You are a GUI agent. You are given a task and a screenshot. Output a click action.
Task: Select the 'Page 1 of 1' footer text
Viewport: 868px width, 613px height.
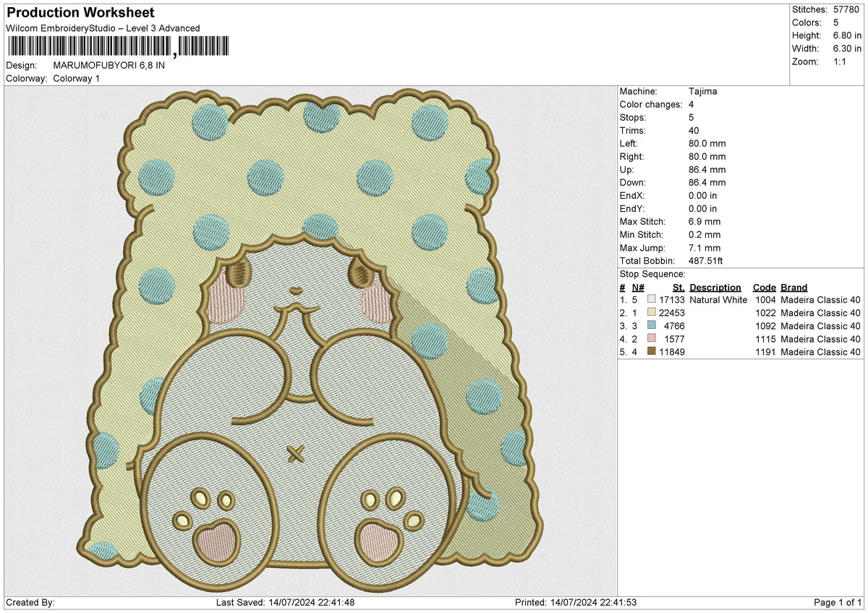[x=838, y=603]
